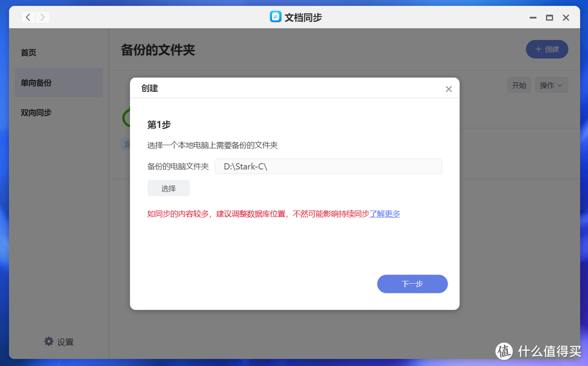Close the 创建 dialog with the X
The height and width of the screenshot is (366, 588).
(448, 89)
